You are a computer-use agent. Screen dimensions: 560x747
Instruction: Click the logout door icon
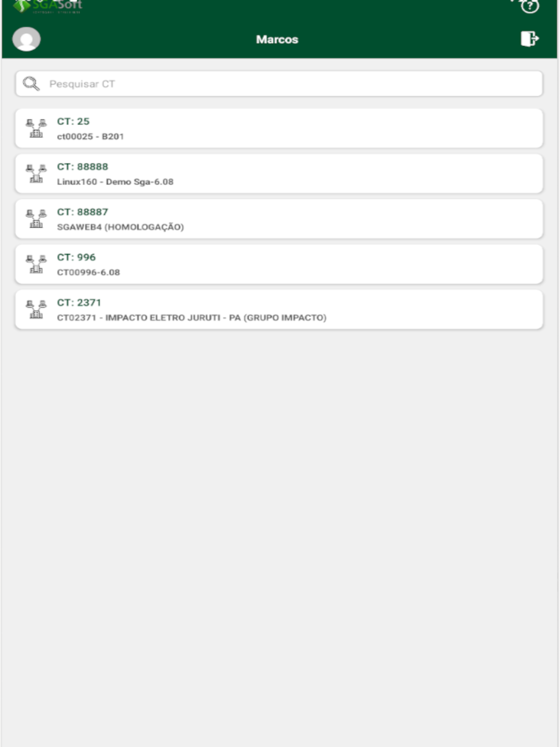530,39
